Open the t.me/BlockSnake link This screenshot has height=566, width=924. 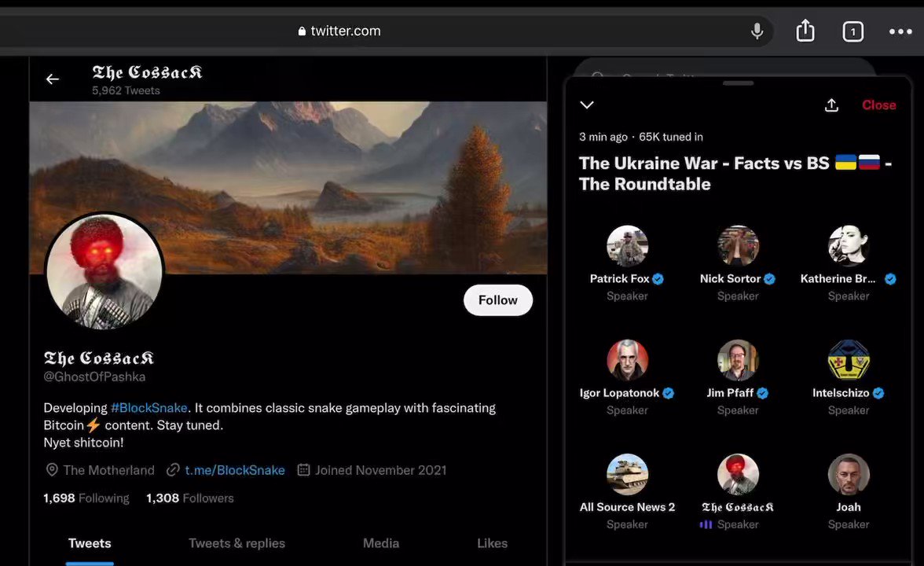click(x=234, y=470)
